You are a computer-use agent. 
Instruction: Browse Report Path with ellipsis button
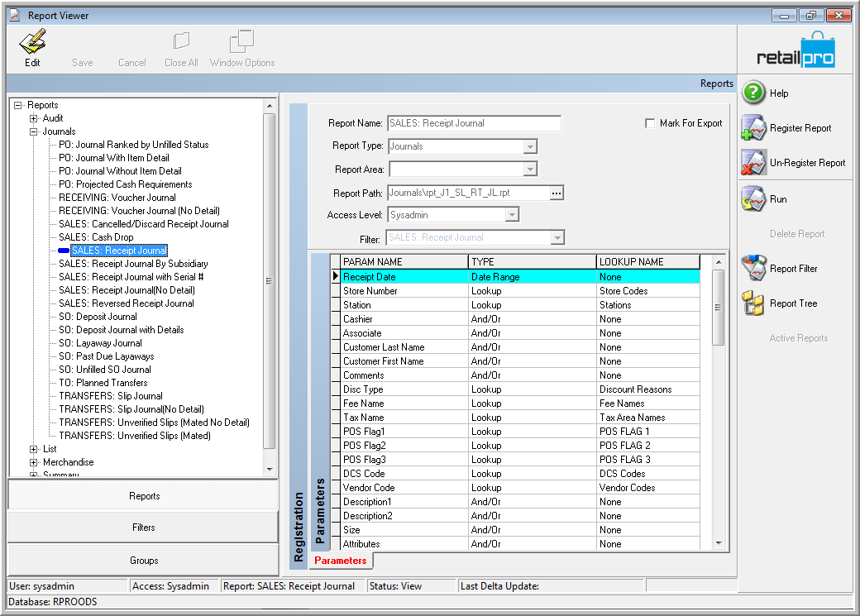[557, 193]
